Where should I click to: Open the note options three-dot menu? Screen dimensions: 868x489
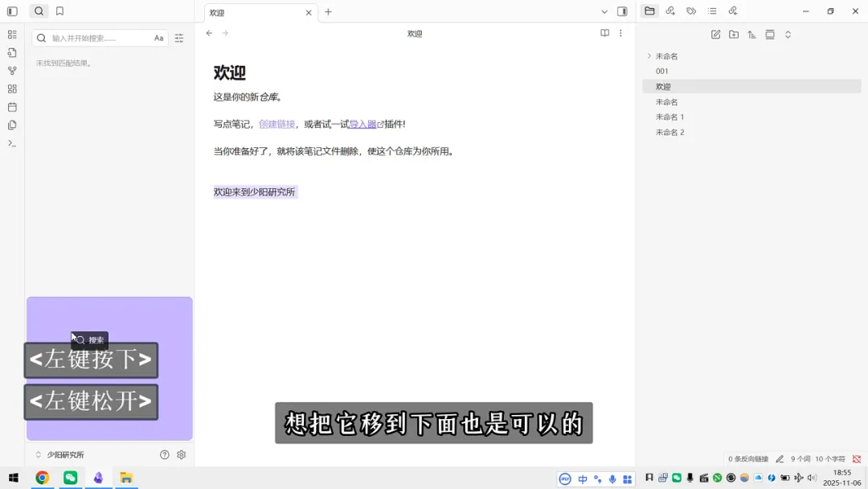[620, 33]
